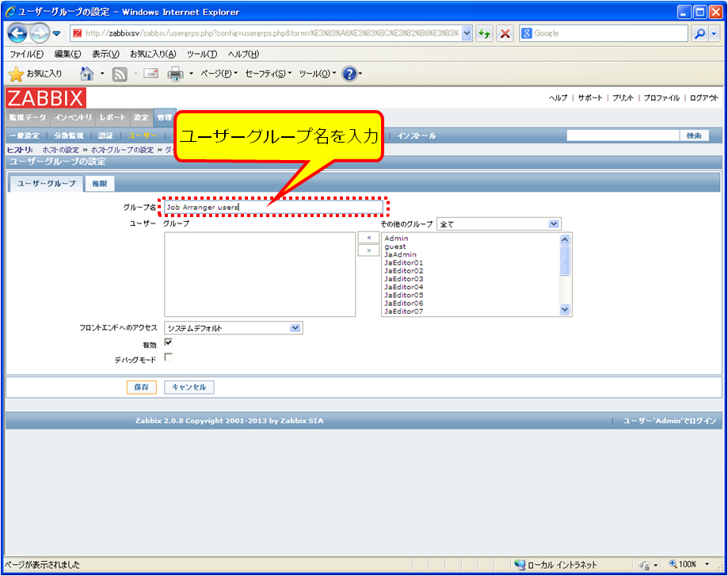Open the 監視データ main menu
The height and width of the screenshot is (576, 728).
[28, 117]
